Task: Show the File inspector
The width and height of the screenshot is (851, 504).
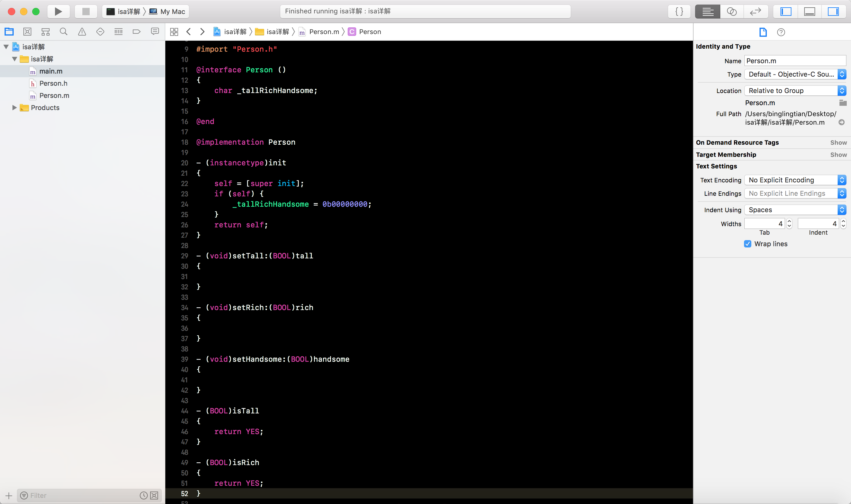Action: [x=763, y=32]
